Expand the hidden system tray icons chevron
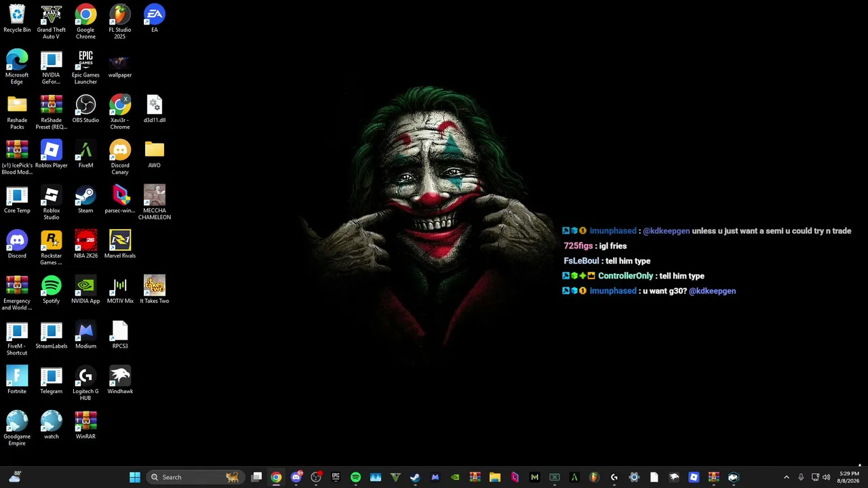Image resolution: width=868 pixels, height=488 pixels. click(786, 477)
